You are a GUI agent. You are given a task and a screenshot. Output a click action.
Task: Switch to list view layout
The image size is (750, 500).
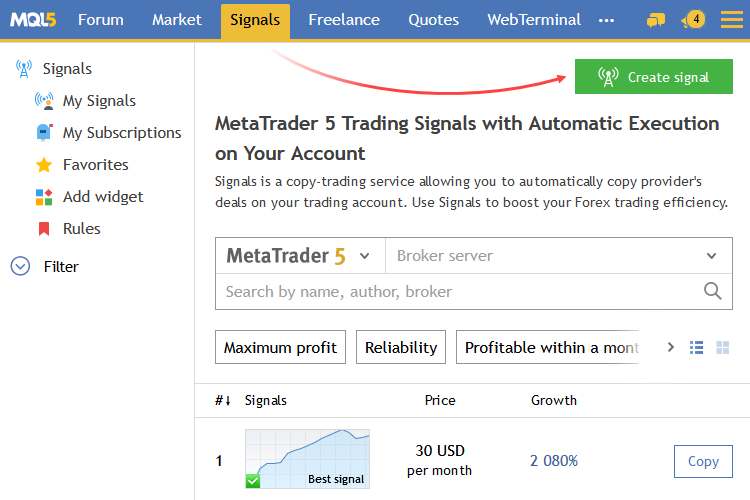(x=696, y=347)
